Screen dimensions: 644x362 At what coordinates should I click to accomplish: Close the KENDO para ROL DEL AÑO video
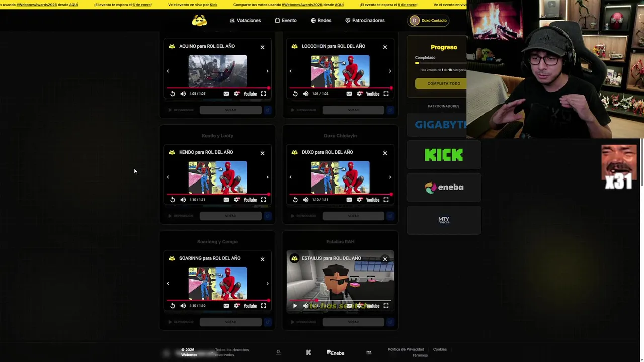[x=262, y=153]
